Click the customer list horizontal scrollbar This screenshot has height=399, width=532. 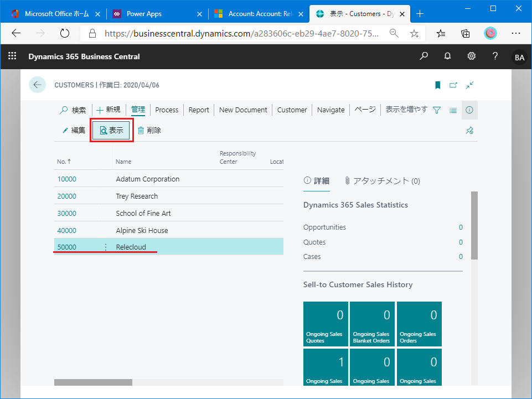(94, 382)
